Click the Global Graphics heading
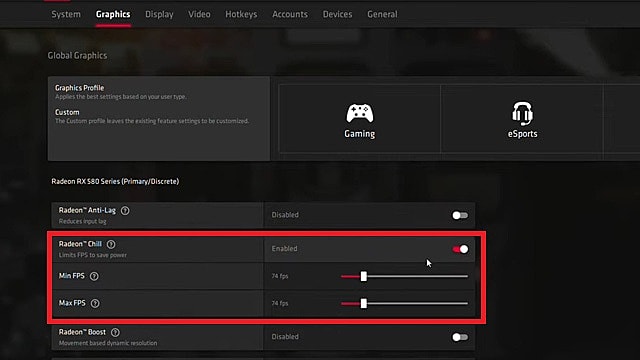The image size is (640, 360). (77, 56)
